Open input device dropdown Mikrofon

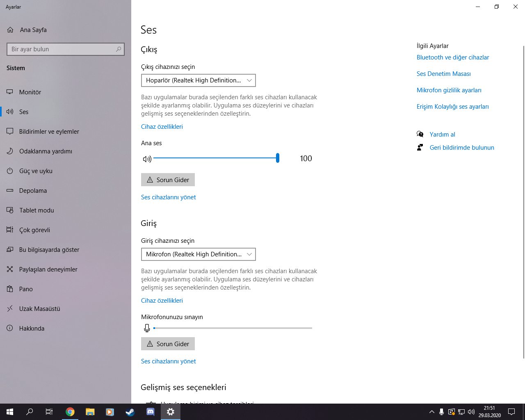199,254
